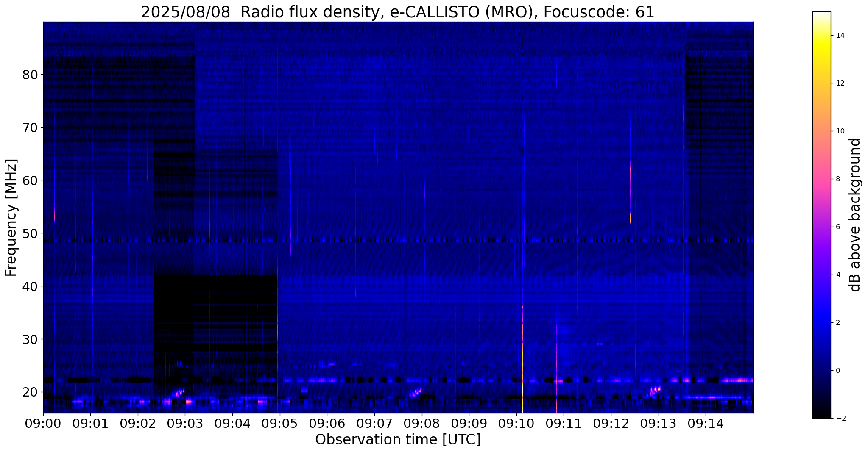Image resolution: width=868 pixels, height=452 pixels.
Task: Click the colorbar tick value 10
Action: tap(840, 131)
